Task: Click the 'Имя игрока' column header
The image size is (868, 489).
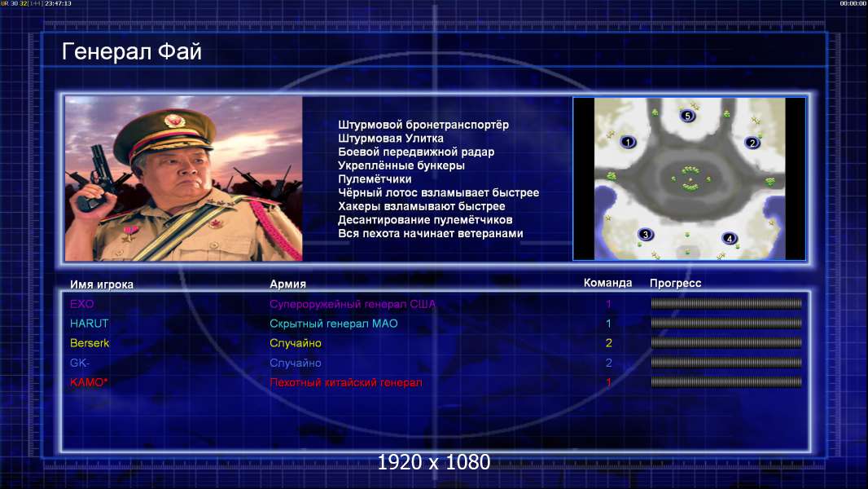Action: [101, 284]
